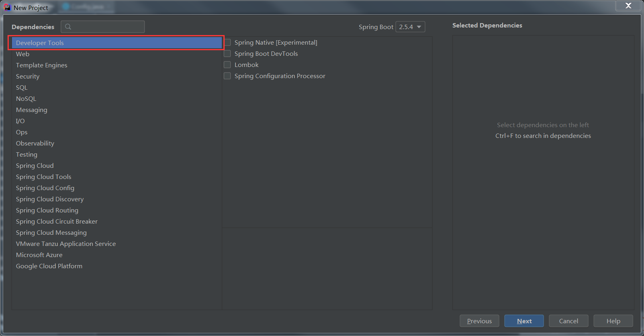Viewport: 644px width, 336px height.
Task: Open the Spring Boot version dropdown
Action: (410, 27)
